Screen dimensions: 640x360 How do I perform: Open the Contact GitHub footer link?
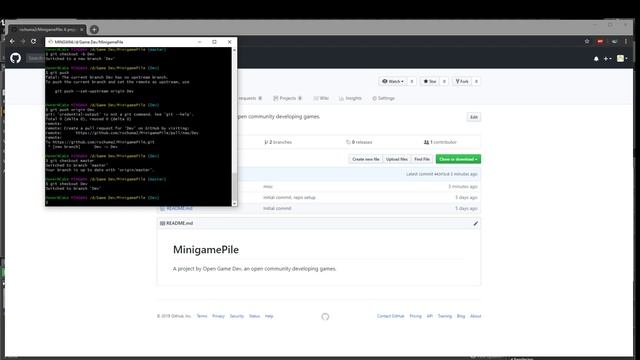390,316
